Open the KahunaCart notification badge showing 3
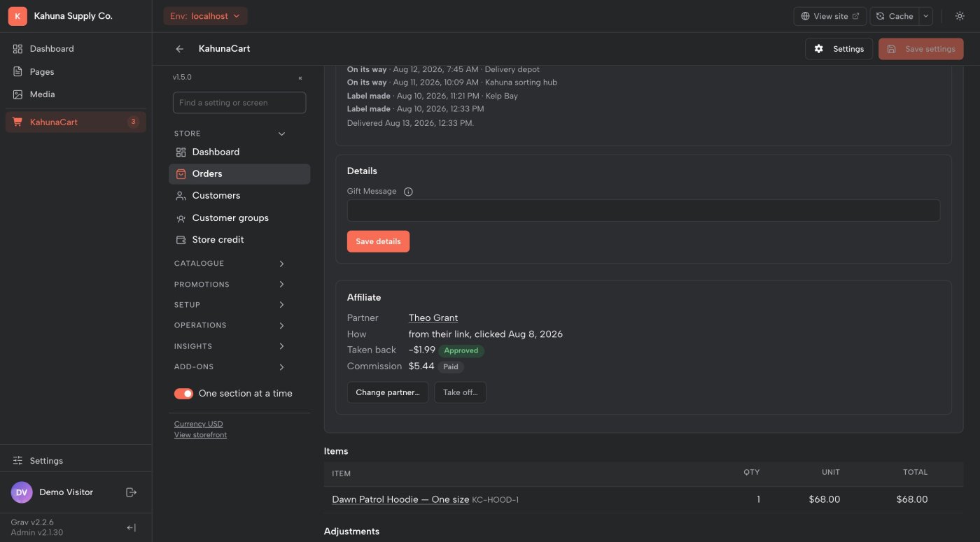 point(133,122)
